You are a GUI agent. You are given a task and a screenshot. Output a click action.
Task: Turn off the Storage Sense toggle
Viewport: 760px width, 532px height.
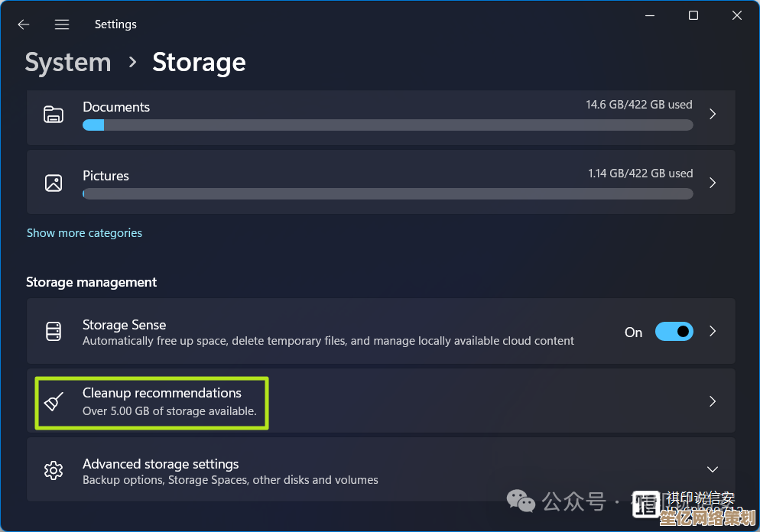674,332
